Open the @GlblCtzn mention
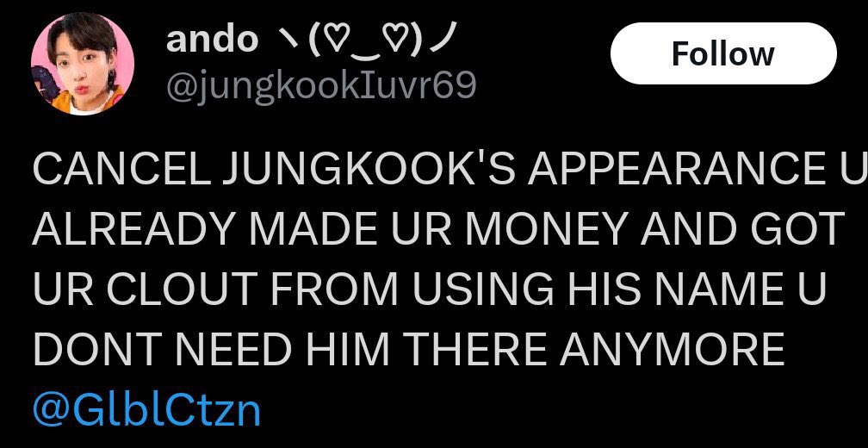Image resolution: width=868 pixels, height=448 pixels. (146, 409)
